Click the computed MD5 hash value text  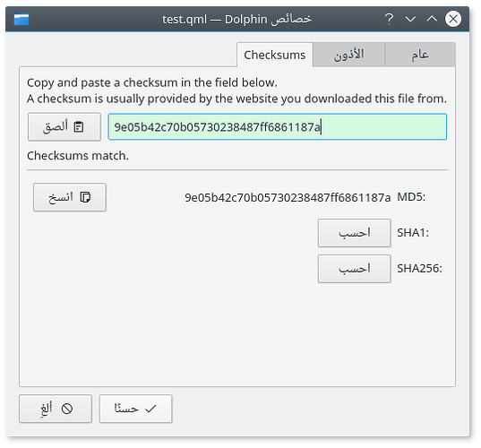pos(288,198)
